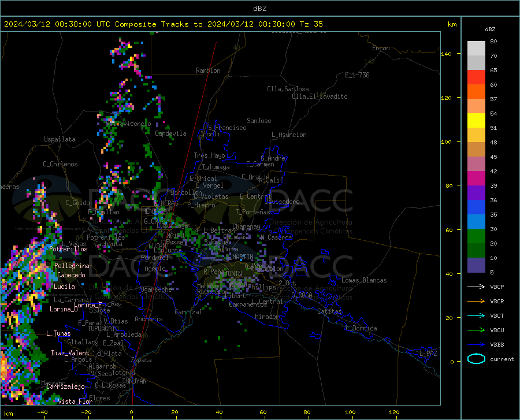Click the Zapata map label
520x420 pixels.
click(142, 360)
